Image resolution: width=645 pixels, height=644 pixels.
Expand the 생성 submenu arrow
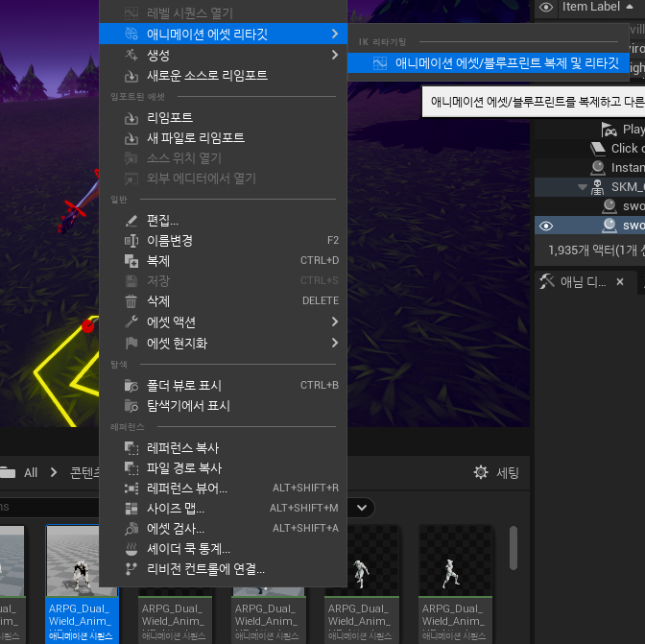pos(335,55)
